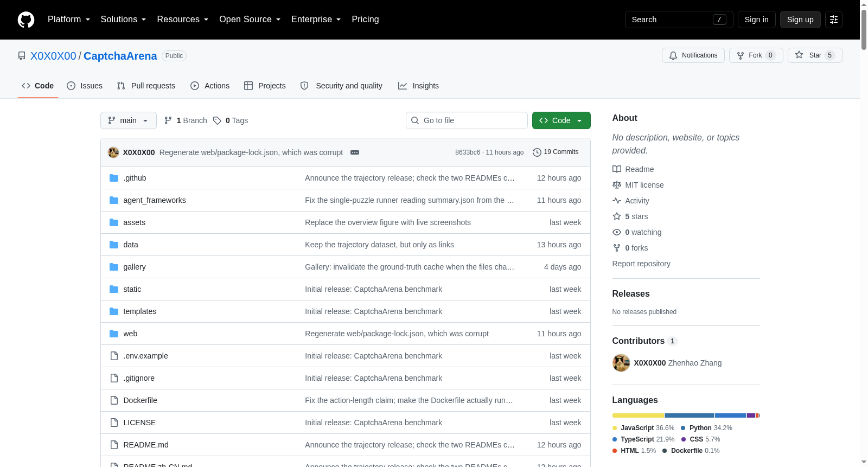Open the gallery folder icon
Image resolution: width=868 pixels, height=467 pixels.
pos(114,267)
